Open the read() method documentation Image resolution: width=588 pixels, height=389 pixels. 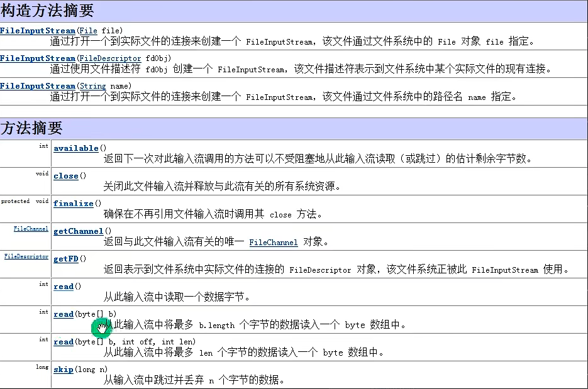[x=63, y=286]
